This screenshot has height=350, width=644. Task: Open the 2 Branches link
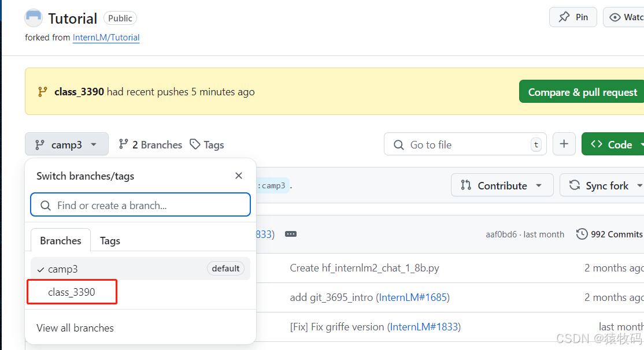pyautogui.click(x=150, y=144)
